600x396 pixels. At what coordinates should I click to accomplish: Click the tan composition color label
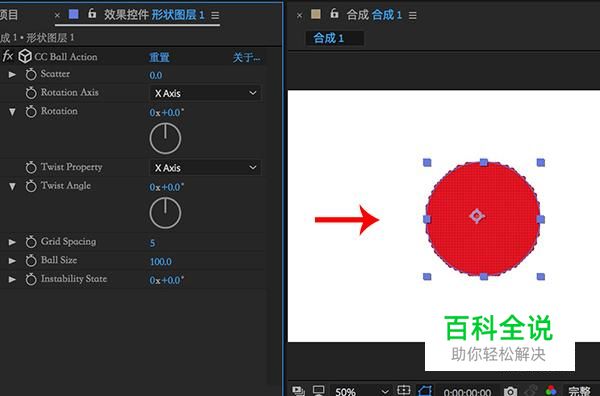[x=316, y=14]
